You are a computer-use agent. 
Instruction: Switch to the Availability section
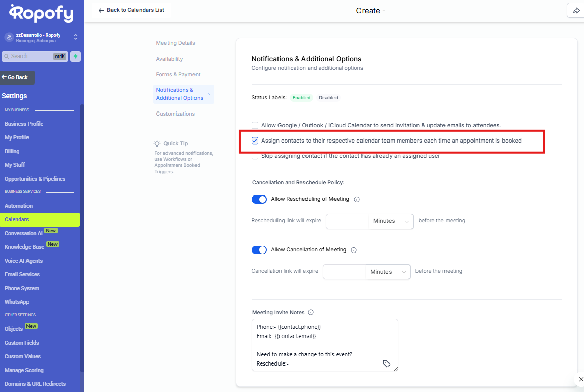(170, 59)
